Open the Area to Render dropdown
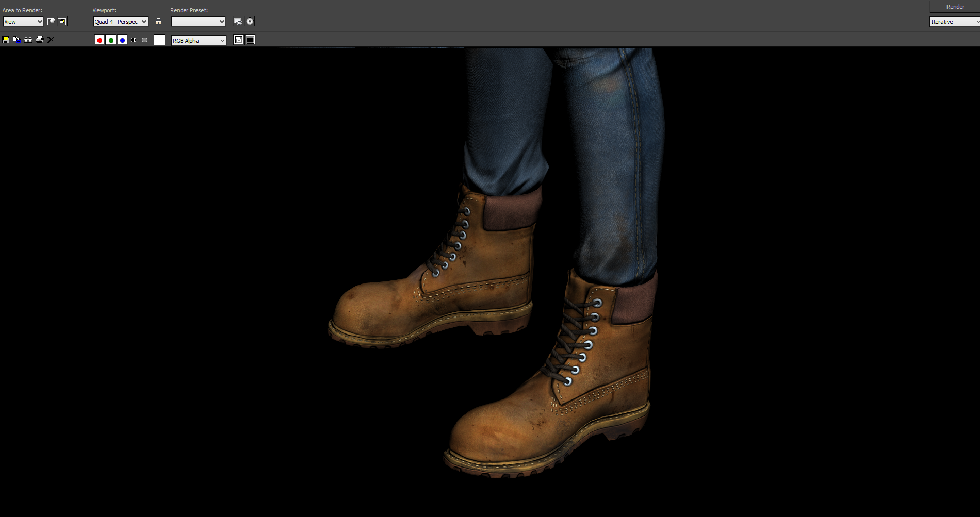The image size is (980, 517). [x=23, y=22]
